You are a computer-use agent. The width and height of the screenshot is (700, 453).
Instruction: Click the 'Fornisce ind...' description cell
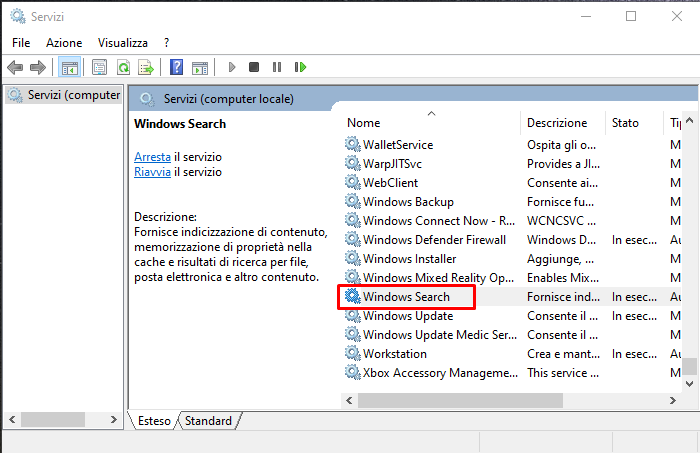tap(563, 297)
